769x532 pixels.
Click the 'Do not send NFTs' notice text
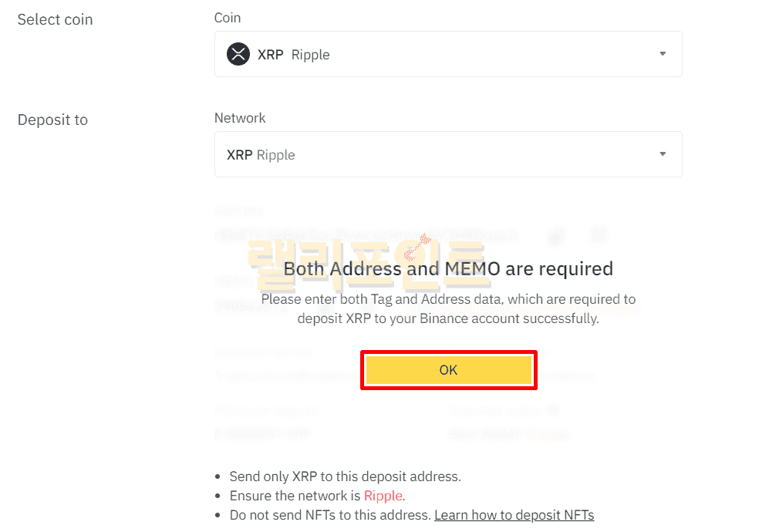click(x=330, y=515)
